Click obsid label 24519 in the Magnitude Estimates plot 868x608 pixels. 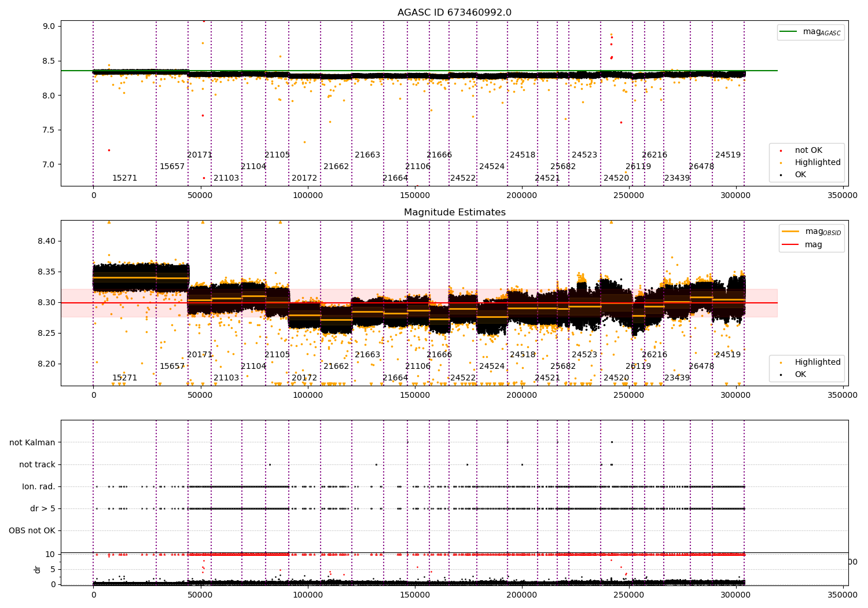tap(728, 354)
